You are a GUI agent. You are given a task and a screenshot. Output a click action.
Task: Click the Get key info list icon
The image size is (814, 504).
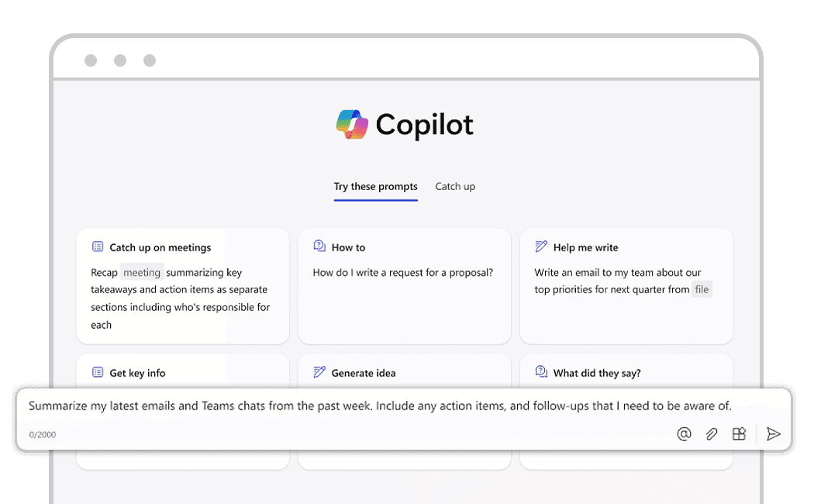point(98,373)
